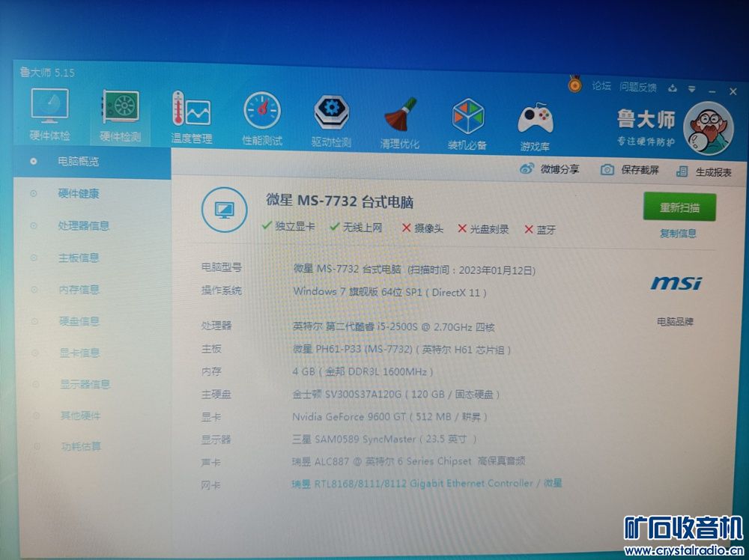Click the 摄像头 unavailable status
749x560 pixels.
(422, 228)
